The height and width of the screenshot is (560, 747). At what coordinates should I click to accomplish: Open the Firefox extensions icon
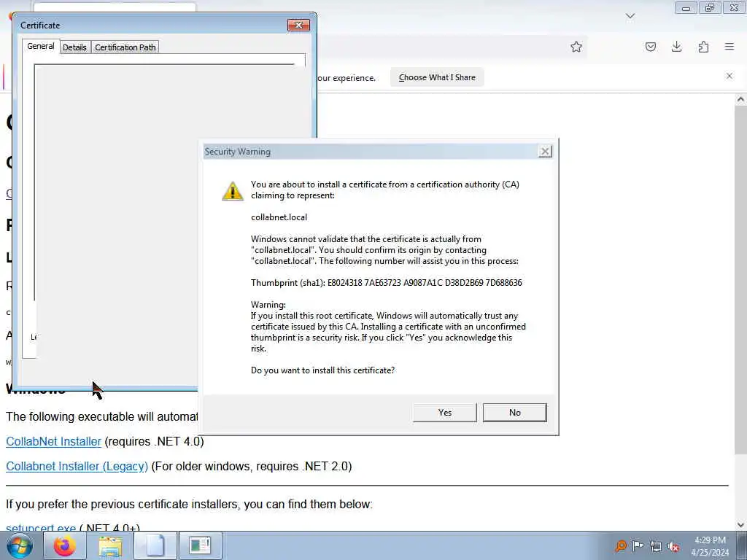tap(703, 47)
